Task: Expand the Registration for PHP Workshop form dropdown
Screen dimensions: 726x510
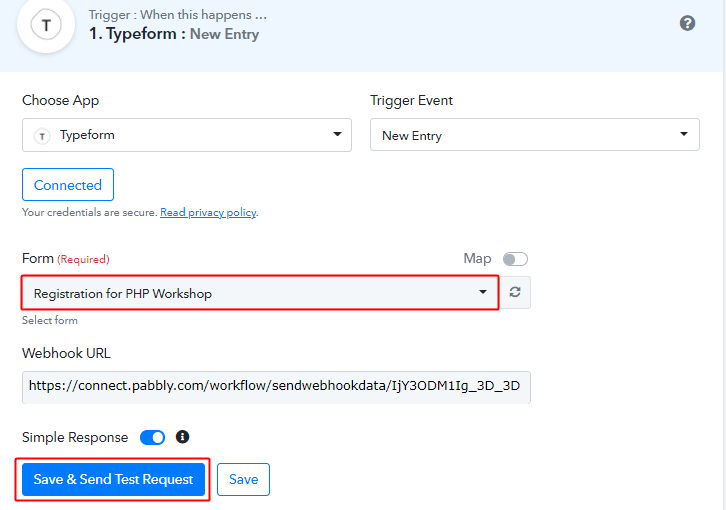Action: pos(260,293)
